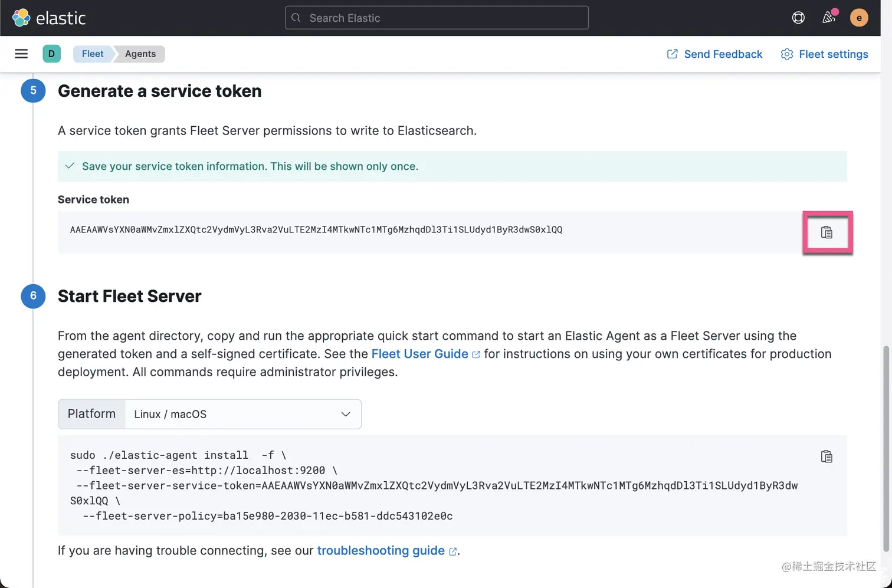Click the Send Feedback link

[x=714, y=54]
